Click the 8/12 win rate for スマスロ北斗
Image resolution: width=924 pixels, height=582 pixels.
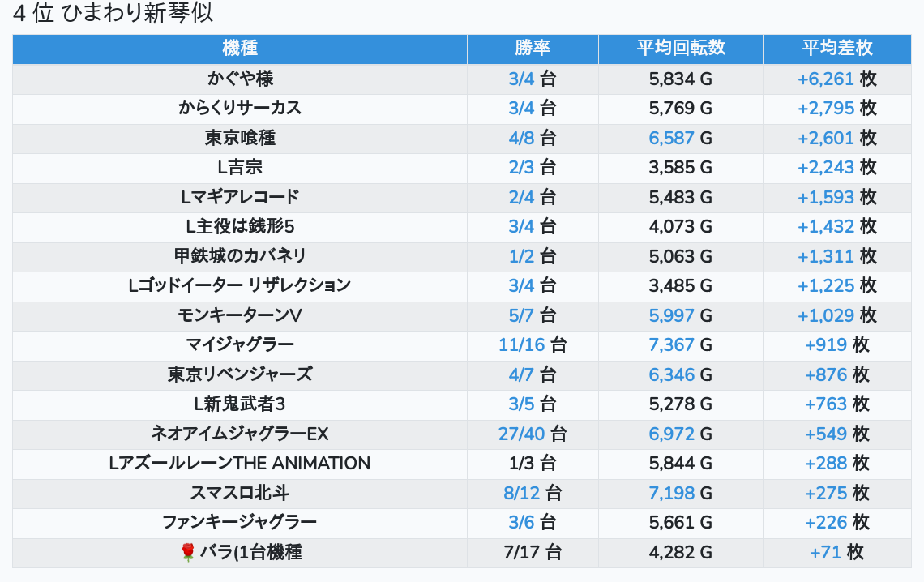point(521,493)
